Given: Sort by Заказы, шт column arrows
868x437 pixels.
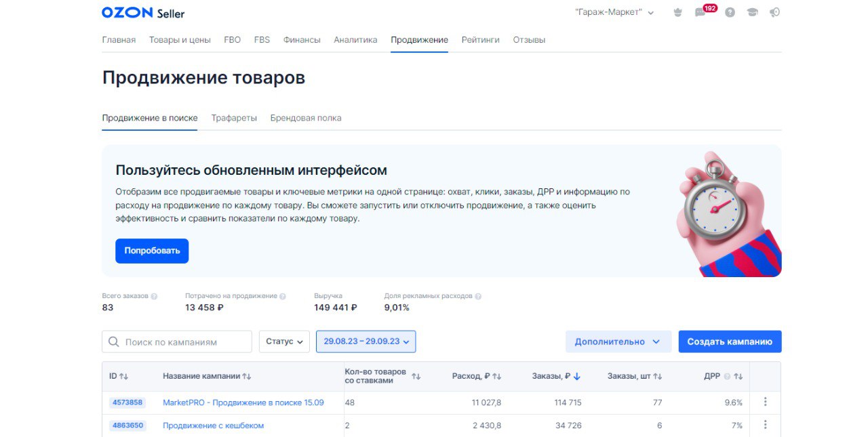Looking at the screenshot, I should 658,376.
